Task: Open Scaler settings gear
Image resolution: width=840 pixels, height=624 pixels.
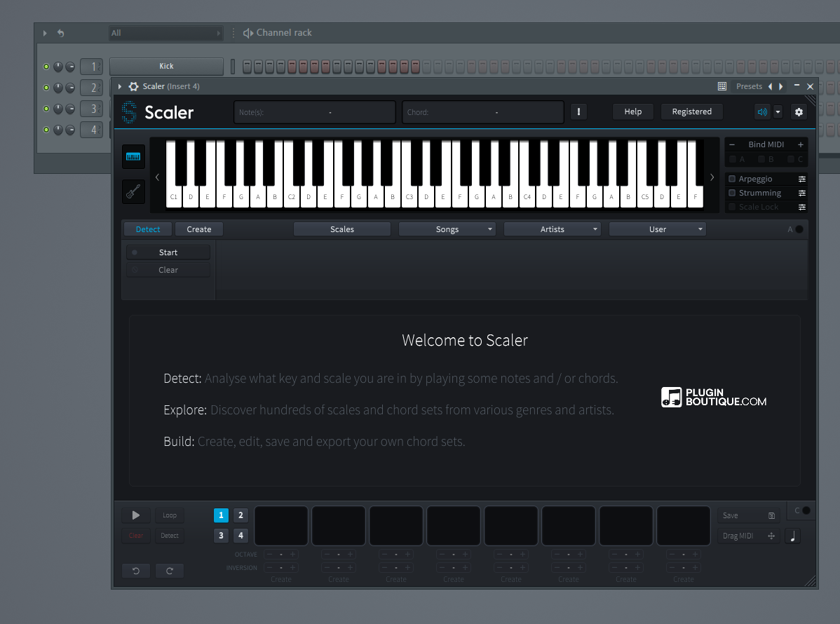Action: (x=799, y=112)
